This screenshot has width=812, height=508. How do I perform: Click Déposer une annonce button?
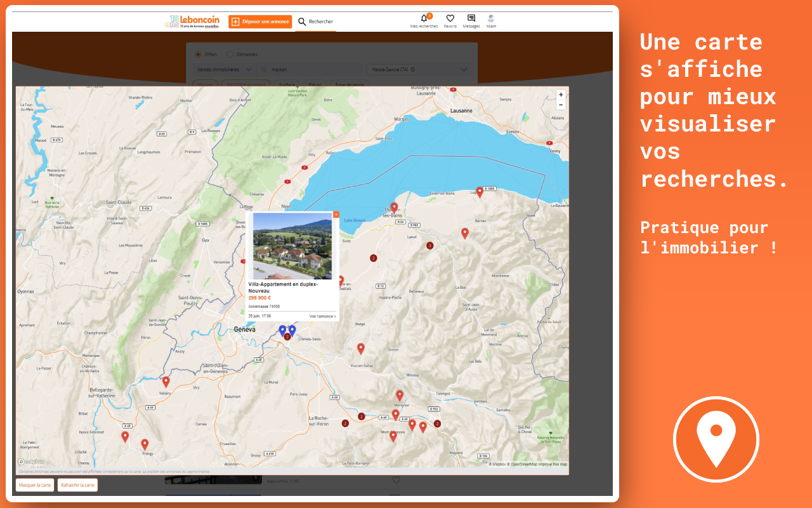(x=260, y=22)
